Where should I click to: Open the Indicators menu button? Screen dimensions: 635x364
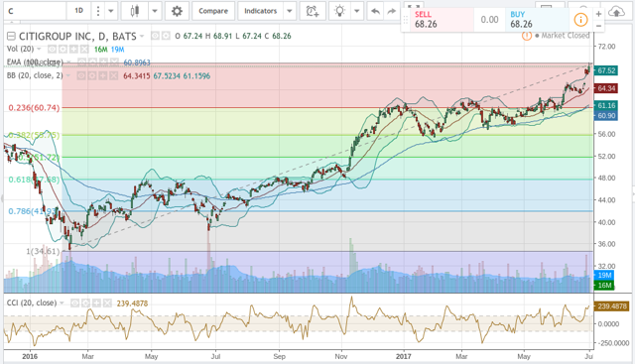point(260,11)
